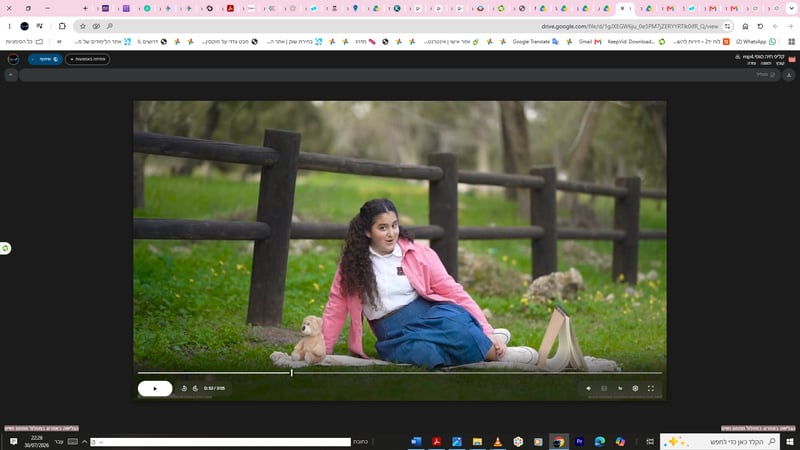Click the Drive download icon
The width and height of the screenshot is (800, 450).
(x=789, y=75)
